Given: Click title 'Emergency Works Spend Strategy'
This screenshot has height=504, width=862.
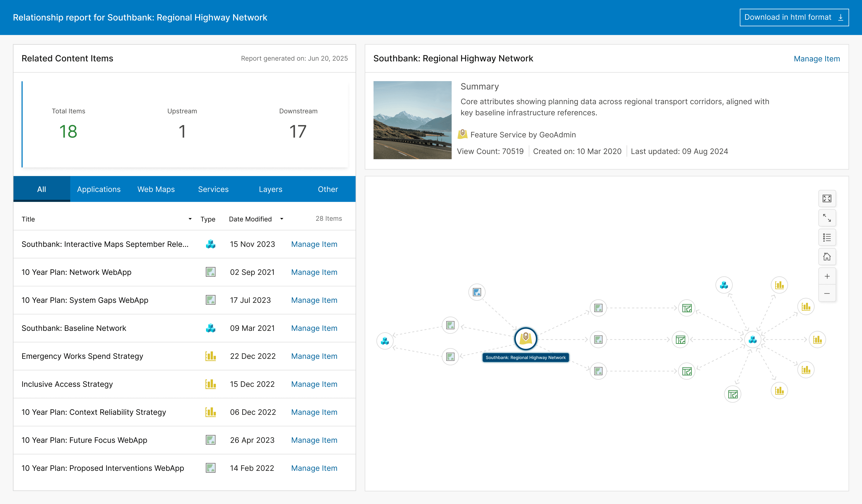Looking at the screenshot, I should coord(82,356).
